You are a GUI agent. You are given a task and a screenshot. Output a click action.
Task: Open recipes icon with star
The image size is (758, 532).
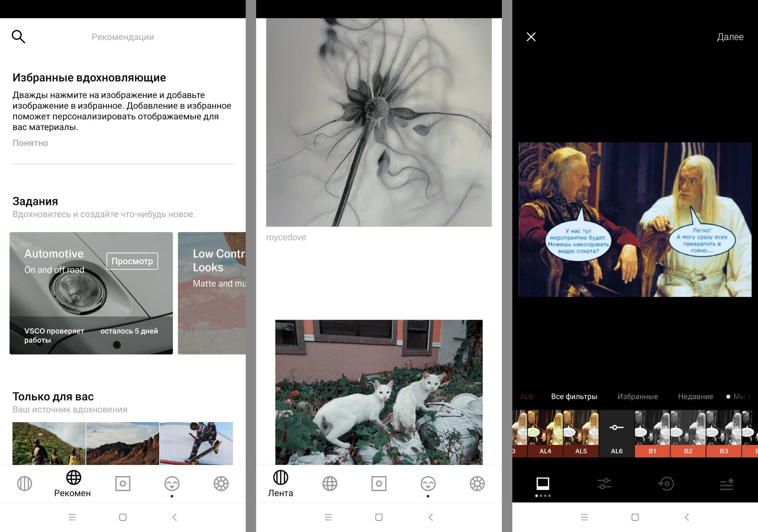coord(727,484)
